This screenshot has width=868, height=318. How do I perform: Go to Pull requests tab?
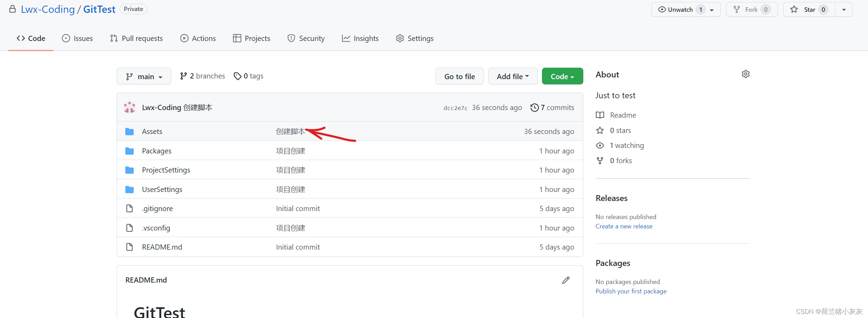tap(136, 38)
